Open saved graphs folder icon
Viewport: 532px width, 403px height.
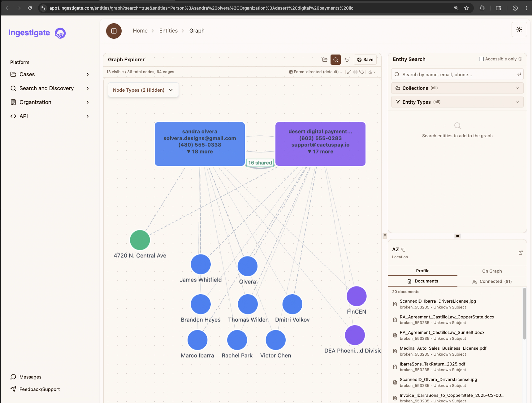[x=325, y=59]
